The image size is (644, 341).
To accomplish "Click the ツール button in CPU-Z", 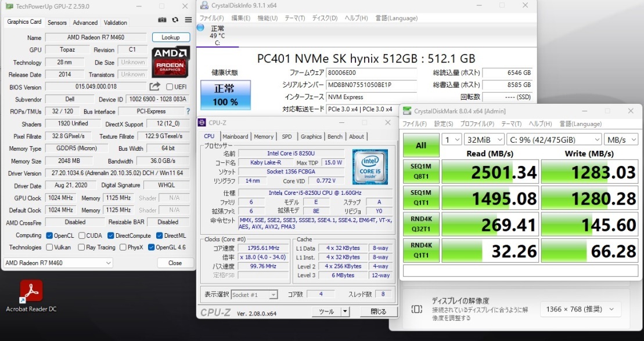I will pos(327,311).
